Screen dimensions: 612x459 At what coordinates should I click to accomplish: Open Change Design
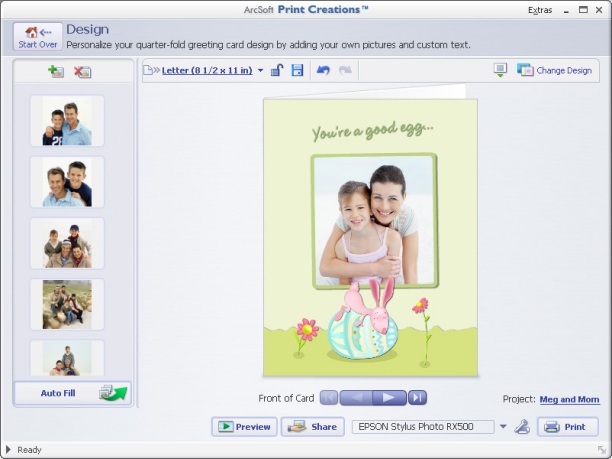554,70
